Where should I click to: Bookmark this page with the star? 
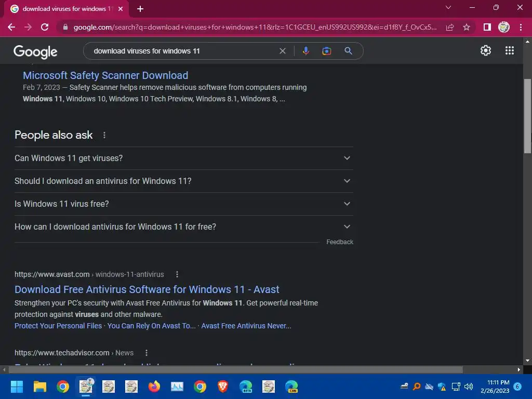[467, 27]
